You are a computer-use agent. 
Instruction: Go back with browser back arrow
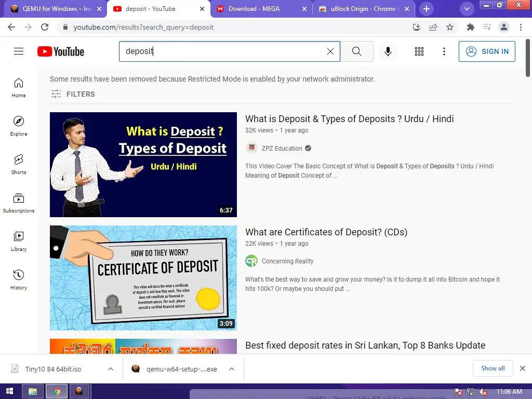click(x=11, y=27)
